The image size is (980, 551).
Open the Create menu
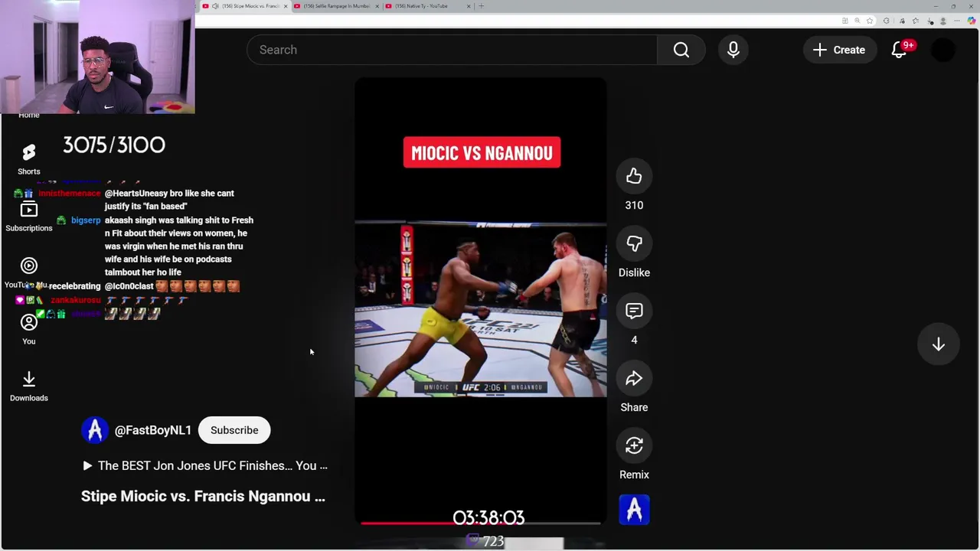coord(839,50)
